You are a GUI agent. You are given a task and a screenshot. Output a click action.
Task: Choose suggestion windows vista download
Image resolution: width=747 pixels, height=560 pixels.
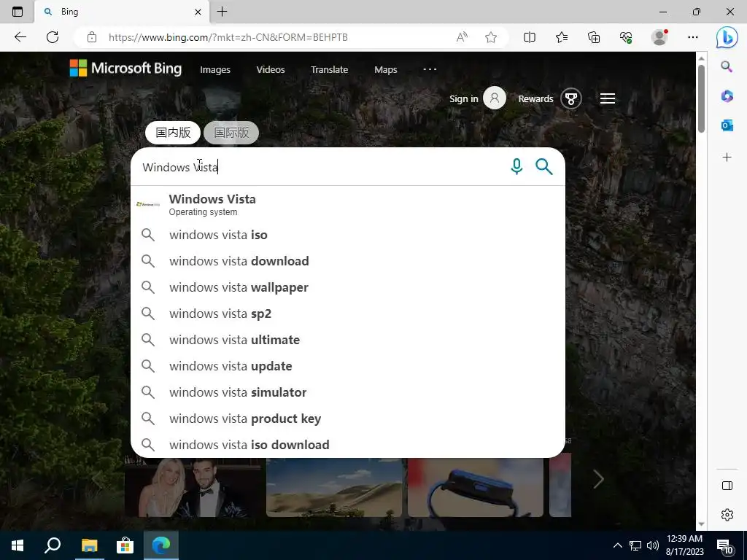tap(348, 261)
